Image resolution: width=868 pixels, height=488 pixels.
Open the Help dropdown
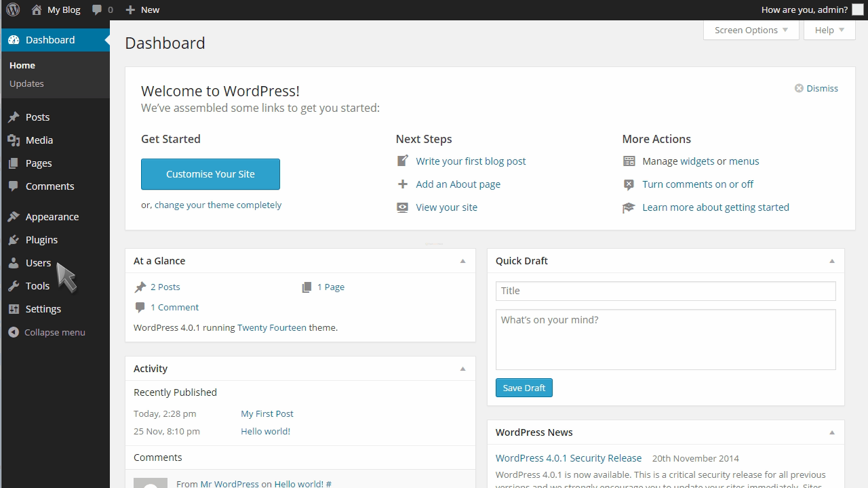point(829,30)
